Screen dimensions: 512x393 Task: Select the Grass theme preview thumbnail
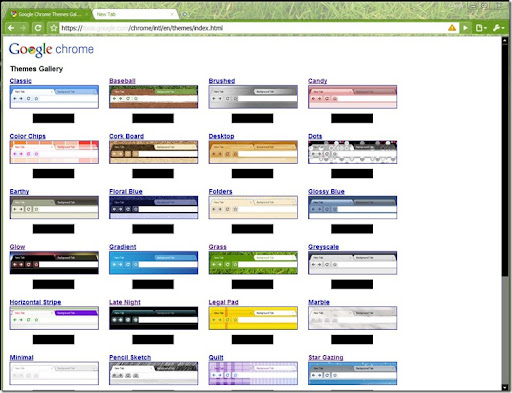tap(253, 263)
